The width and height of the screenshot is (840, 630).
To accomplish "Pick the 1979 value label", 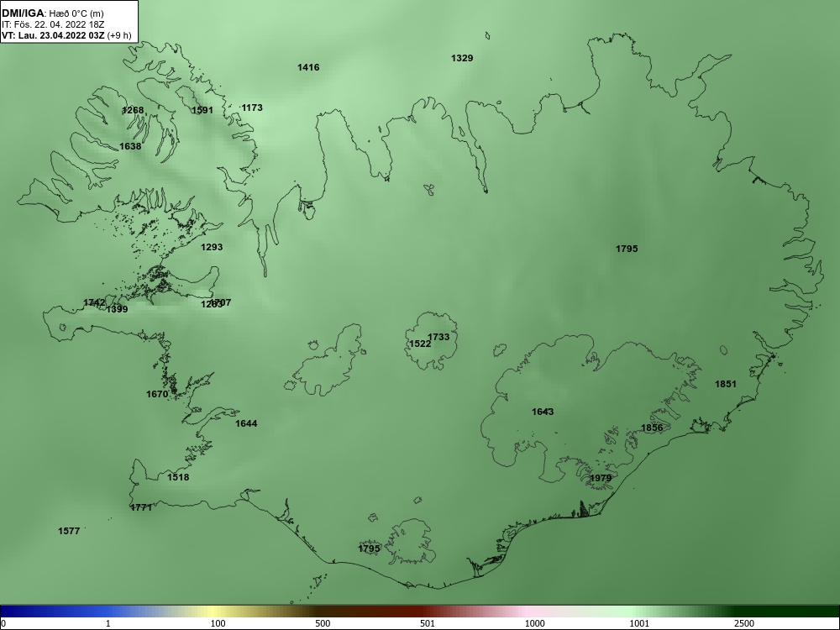I will coord(601,479).
